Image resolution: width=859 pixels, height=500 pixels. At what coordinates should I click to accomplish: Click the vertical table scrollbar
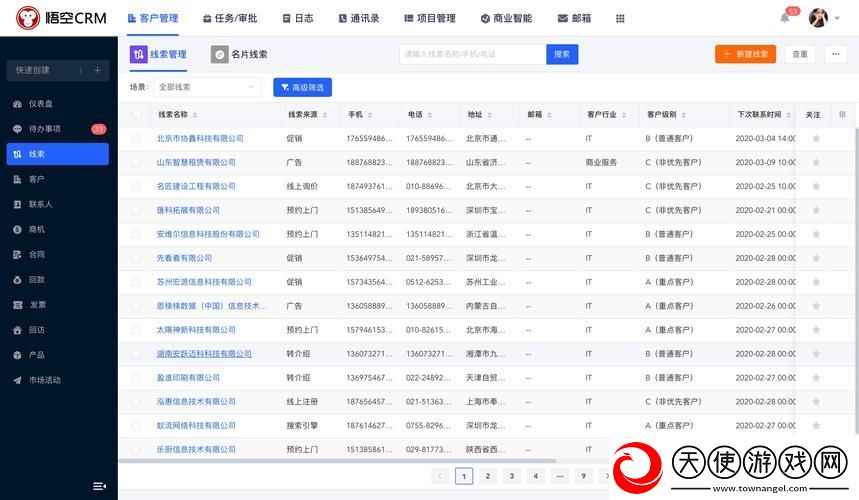click(x=856, y=279)
